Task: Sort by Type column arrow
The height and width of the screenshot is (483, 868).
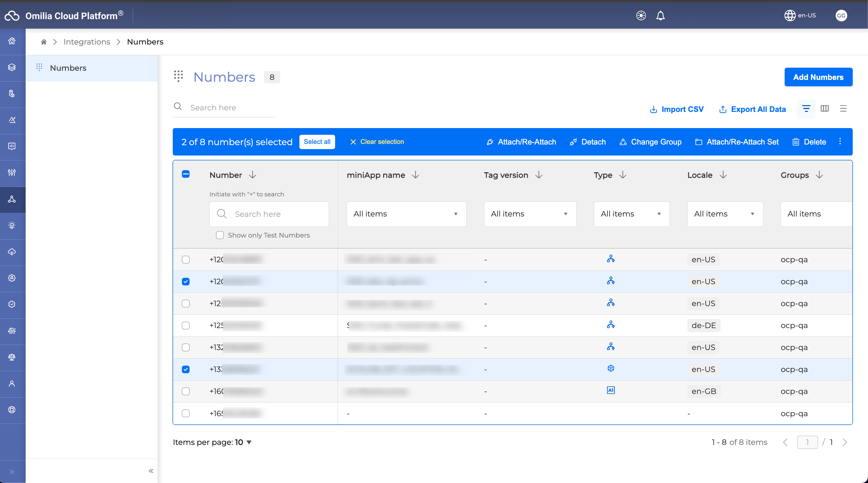Action: [x=623, y=175]
